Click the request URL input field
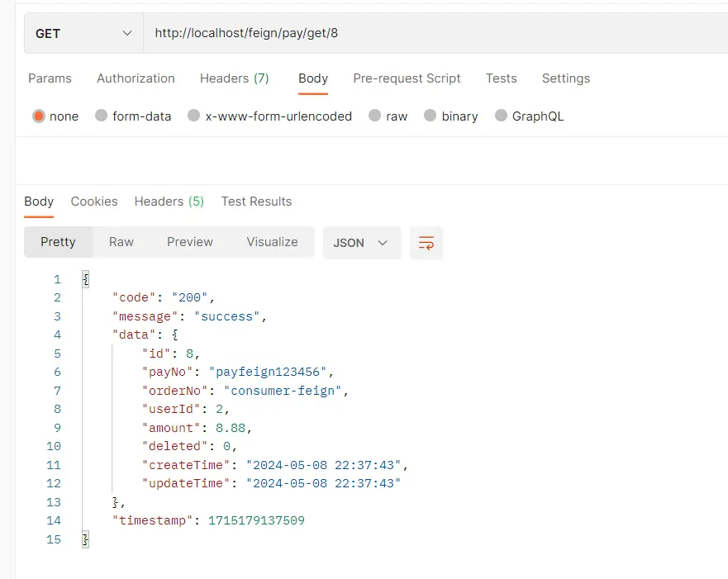Viewport: 728px width, 579px height. [430, 34]
